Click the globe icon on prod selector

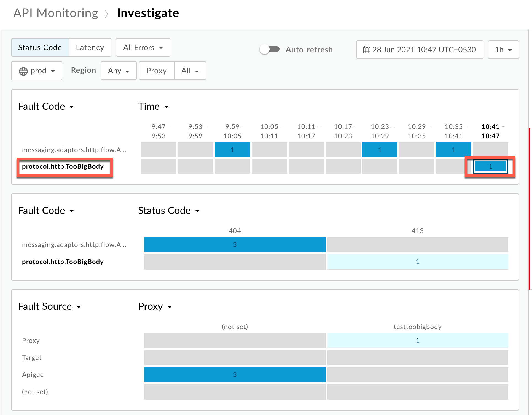[23, 71]
